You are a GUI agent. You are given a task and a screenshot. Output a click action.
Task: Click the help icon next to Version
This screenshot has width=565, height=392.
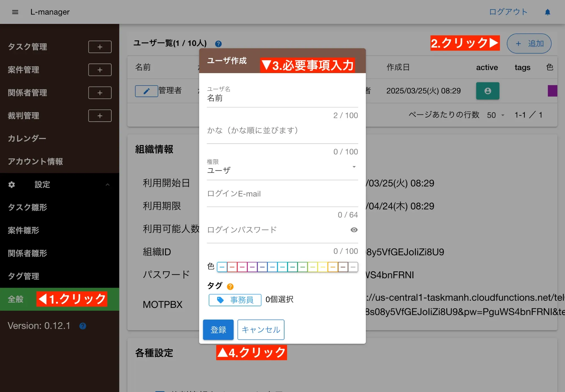pyautogui.click(x=82, y=326)
